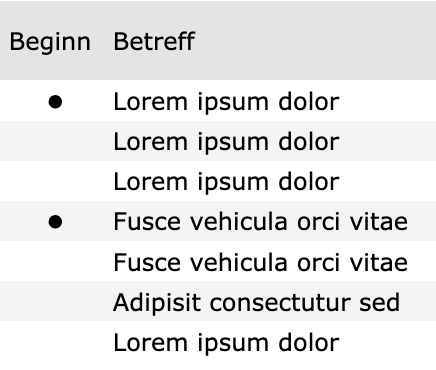Click blank space right of third Lorem ipsum dolor
This screenshot has height=370, width=436.
click(x=388, y=181)
